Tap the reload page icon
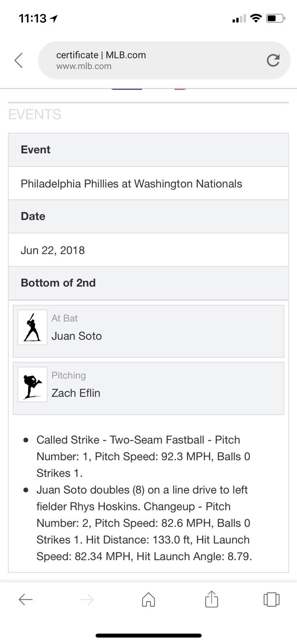Image resolution: width=297 pixels, height=644 pixels. (273, 60)
